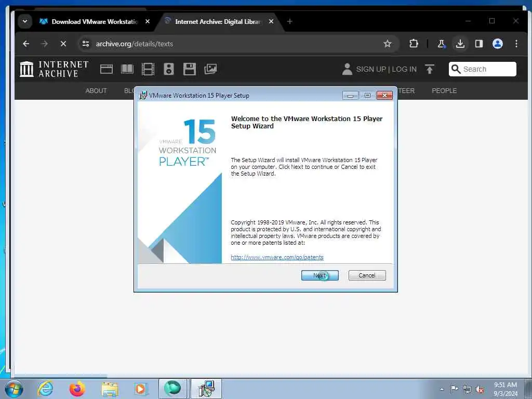Viewport: 532px width, 399px height.
Task: Click the Upload arrow icon
Action: 430,69
